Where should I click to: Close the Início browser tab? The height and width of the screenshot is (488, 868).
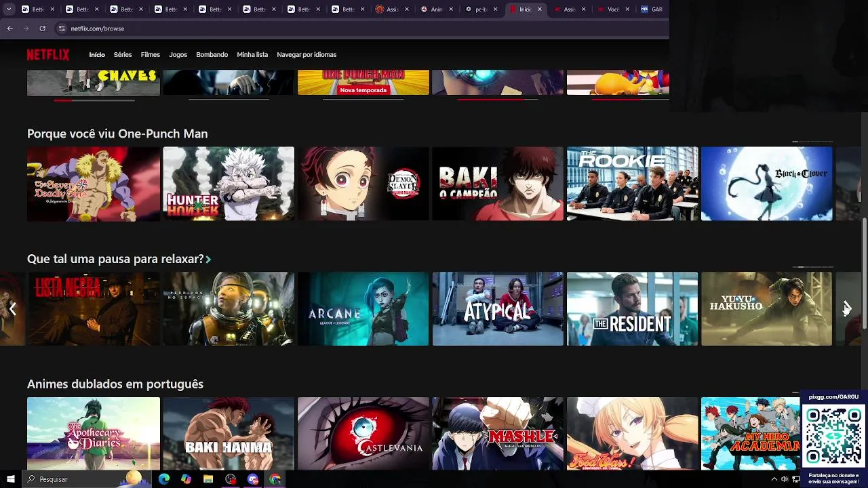coord(540,9)
